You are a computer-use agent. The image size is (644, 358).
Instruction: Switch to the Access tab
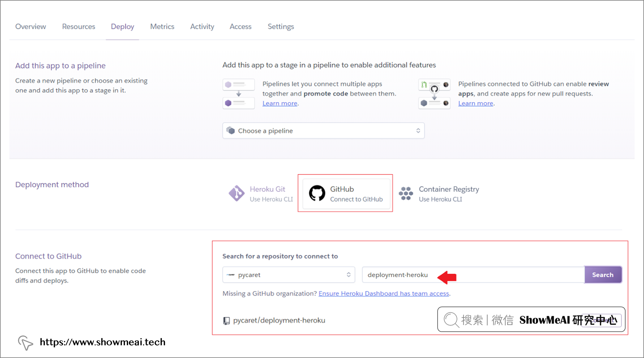coord(241,27)
